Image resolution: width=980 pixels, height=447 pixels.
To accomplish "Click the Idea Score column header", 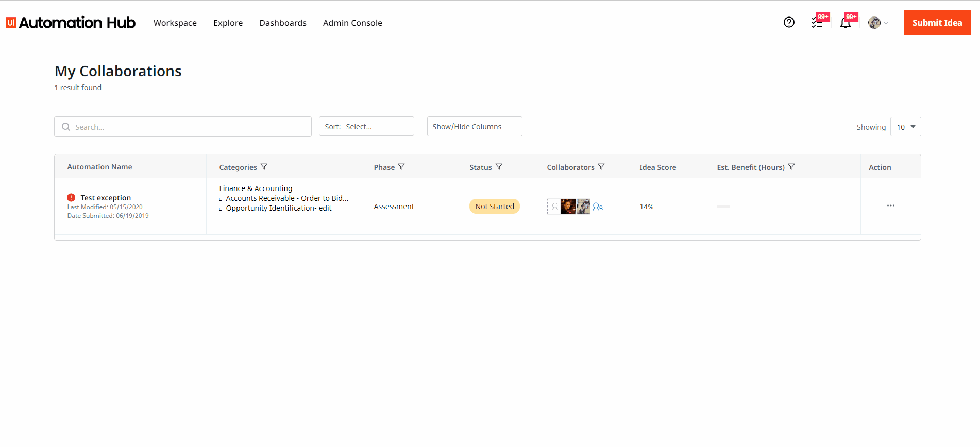I will [658, 167].
